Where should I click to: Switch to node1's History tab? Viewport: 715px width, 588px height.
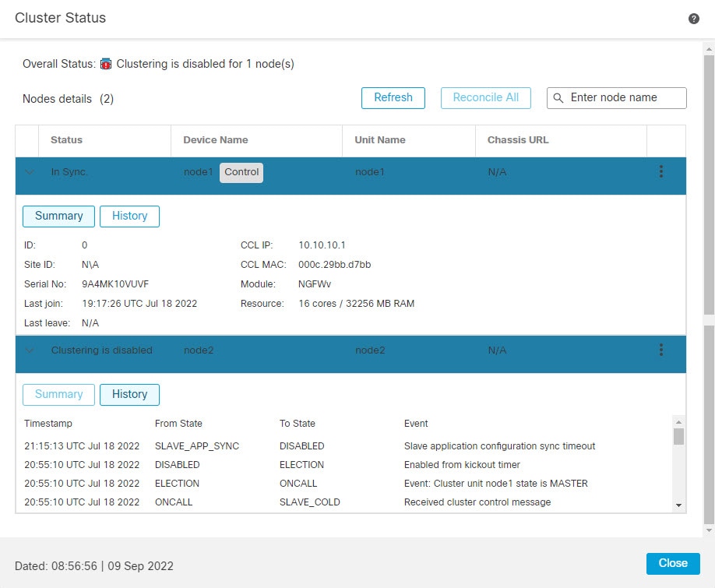129,216
